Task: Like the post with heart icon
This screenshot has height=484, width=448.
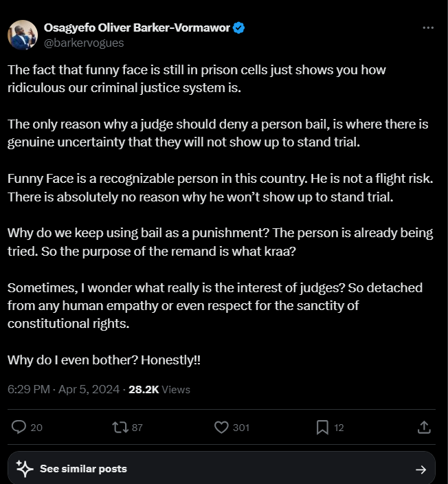Action: tap(221, 427)
